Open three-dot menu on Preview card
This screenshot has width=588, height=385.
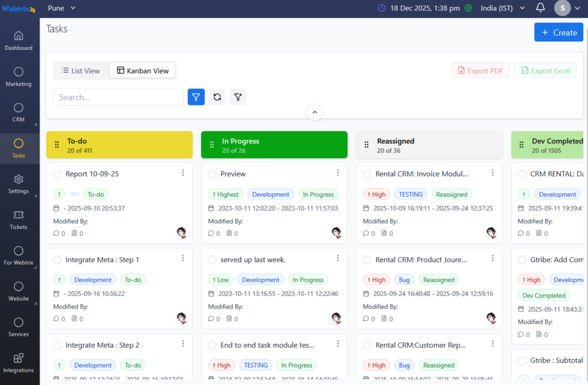tap(338, 173)
